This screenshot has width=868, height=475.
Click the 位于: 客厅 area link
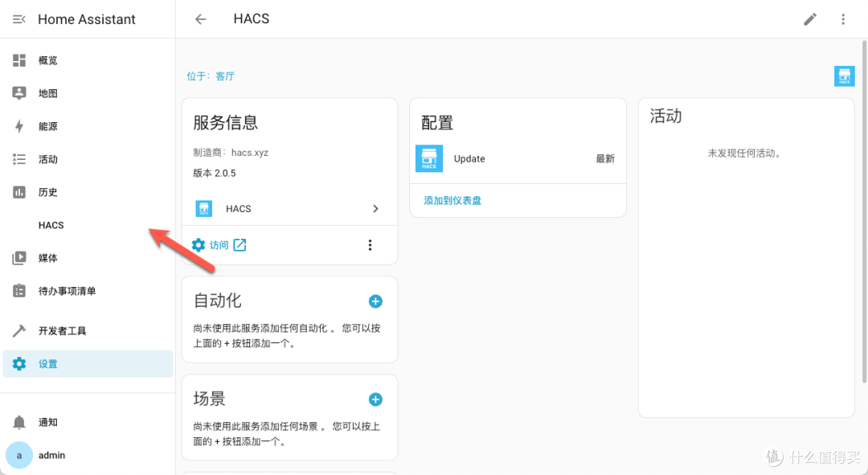[211, 76]
